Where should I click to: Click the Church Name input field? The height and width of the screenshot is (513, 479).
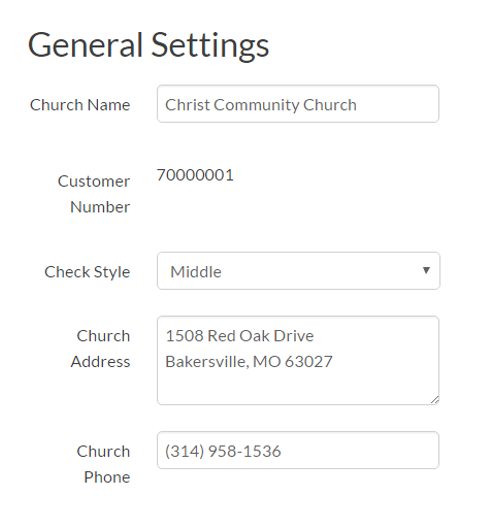coord(298,104)
